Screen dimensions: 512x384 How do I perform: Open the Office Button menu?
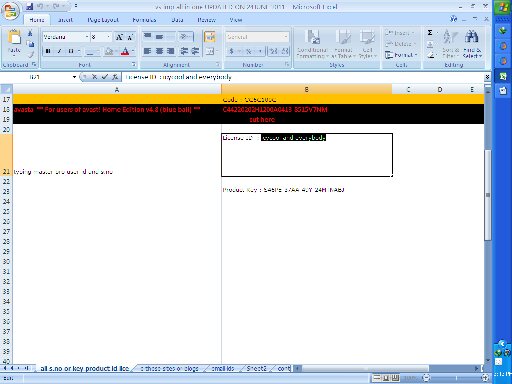10,11
